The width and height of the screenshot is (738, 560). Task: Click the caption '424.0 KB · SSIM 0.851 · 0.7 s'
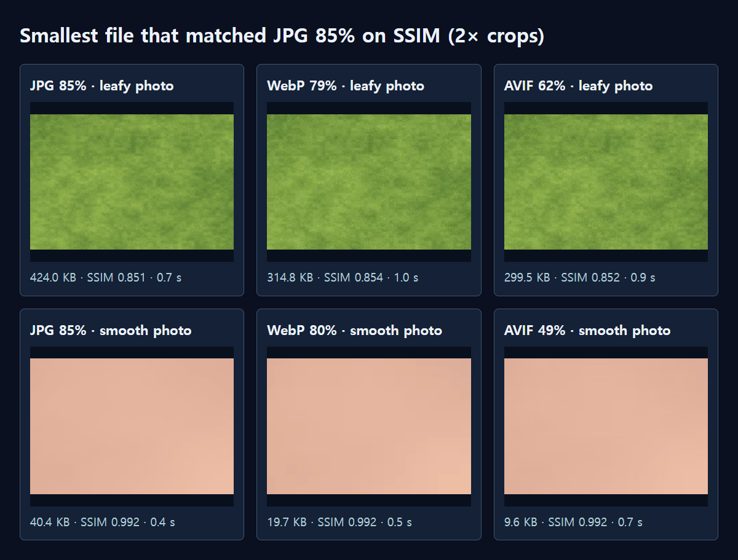tap(106, 277)
